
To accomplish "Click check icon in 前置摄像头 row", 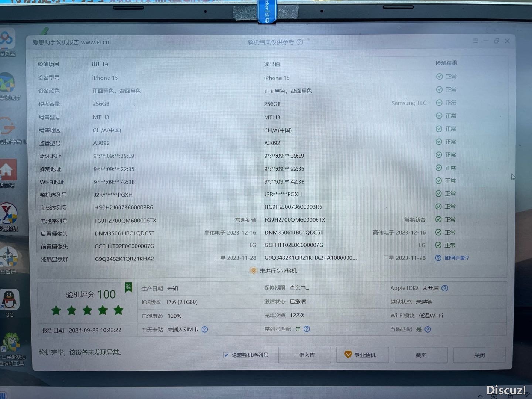I will click(438, 245).
